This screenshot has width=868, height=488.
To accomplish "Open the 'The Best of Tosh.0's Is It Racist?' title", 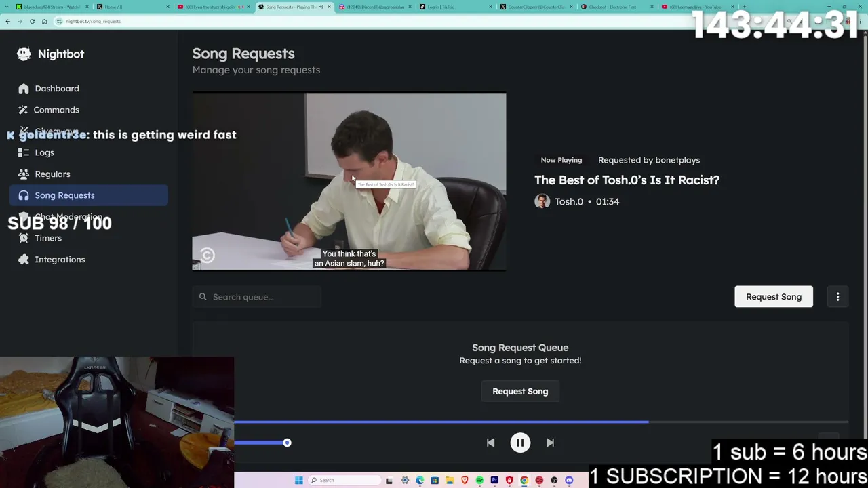I will 627,180.
